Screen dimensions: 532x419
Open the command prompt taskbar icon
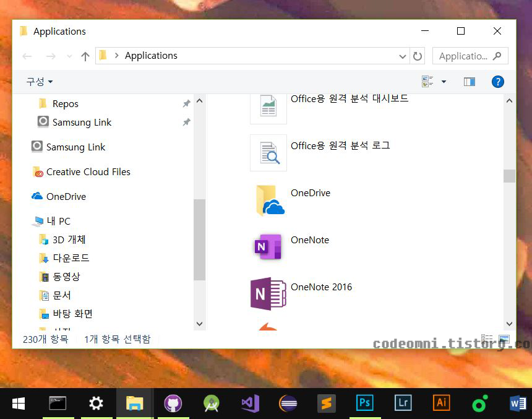(58, 403)
